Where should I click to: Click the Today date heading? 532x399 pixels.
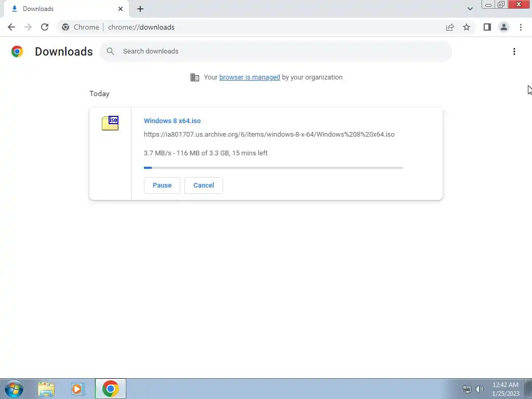(x=99, y=94)
